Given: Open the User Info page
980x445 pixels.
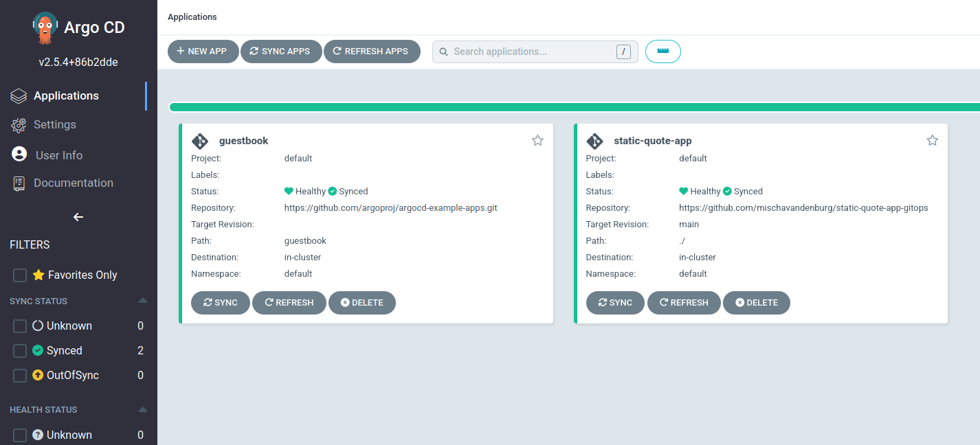Looking at the screenshot, I should pyautogui.click(x=58, y=155).
